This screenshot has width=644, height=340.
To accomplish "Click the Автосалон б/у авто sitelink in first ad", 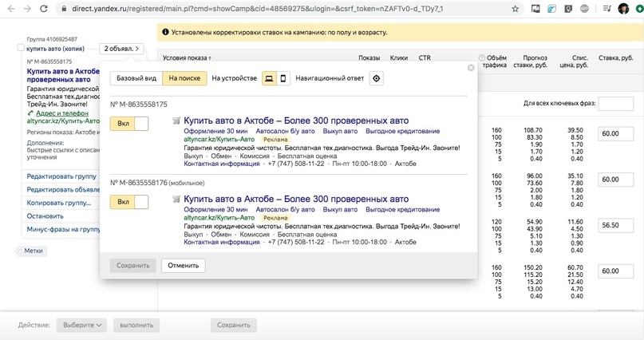I will coord(285,132).
